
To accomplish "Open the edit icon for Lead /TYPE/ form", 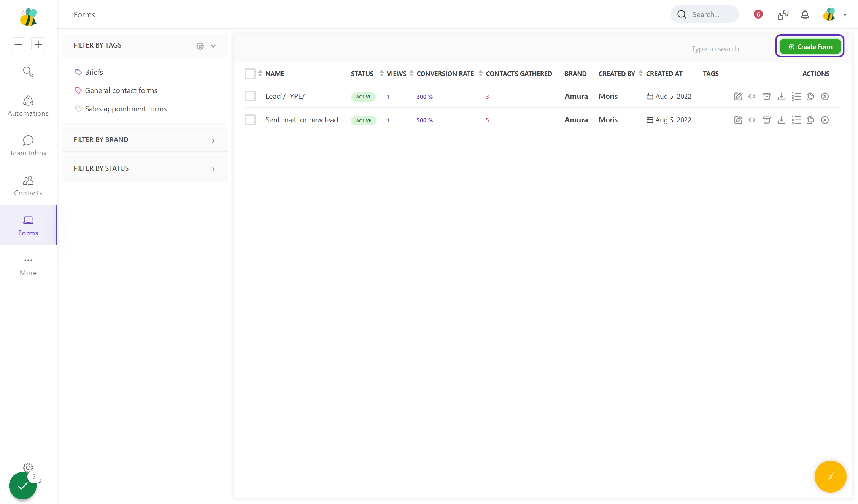I will point(738,97).
